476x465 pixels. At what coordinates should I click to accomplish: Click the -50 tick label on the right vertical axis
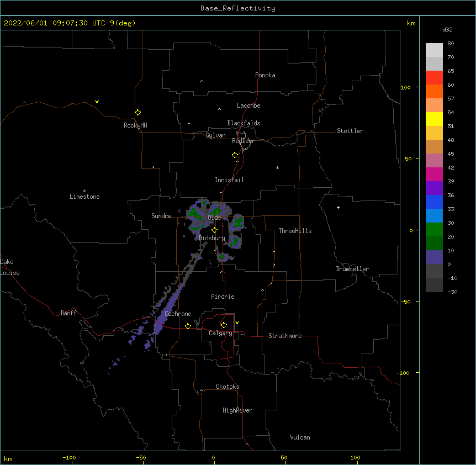coord(406,302)
